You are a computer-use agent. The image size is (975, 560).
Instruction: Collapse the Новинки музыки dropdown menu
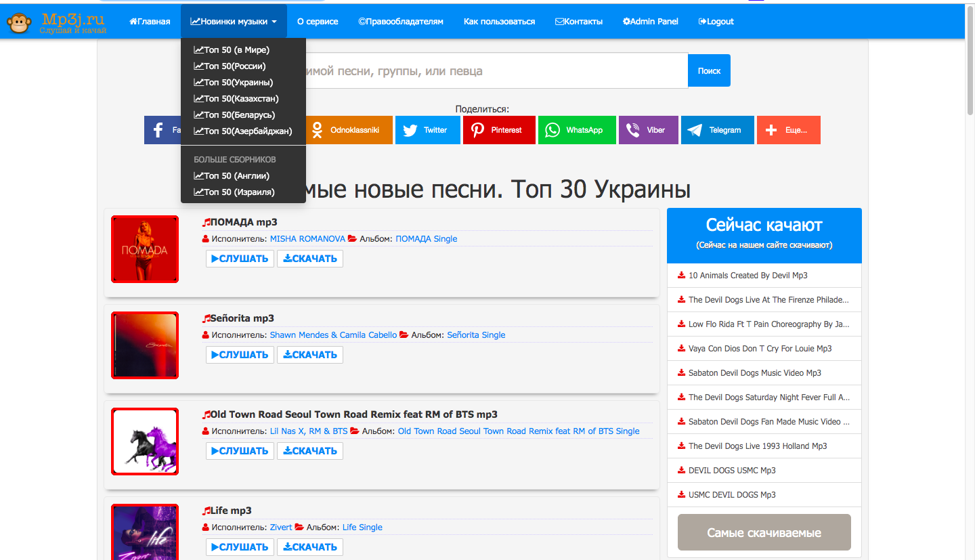(234, 22)
